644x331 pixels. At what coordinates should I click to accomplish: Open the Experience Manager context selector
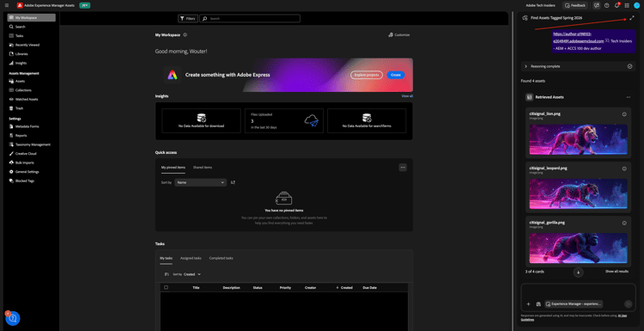click(574, 303)
